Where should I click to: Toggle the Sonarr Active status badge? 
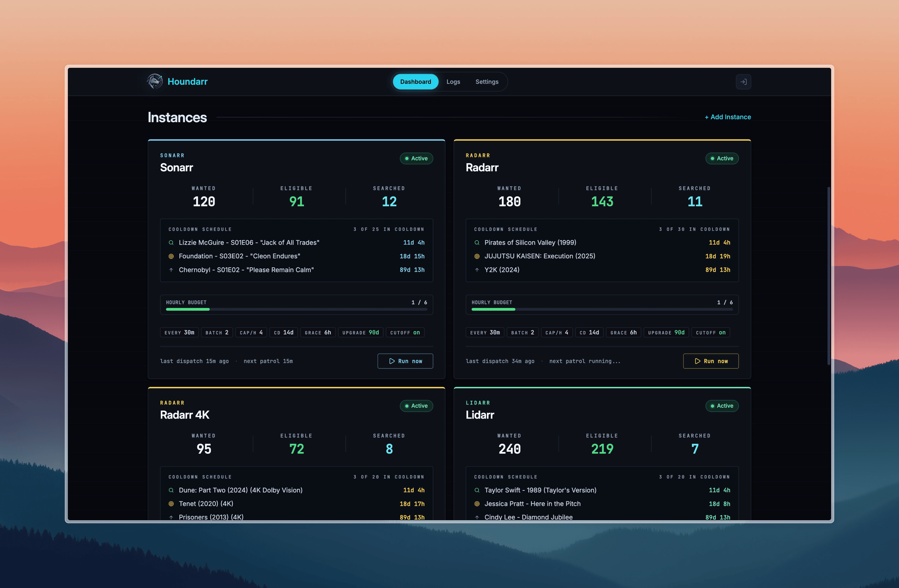coord(416,158)
